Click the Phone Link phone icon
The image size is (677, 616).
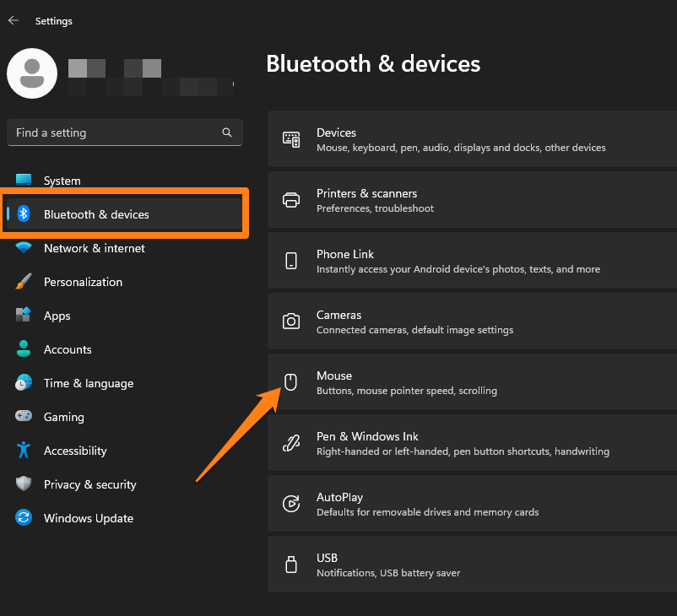(x=291, y=261)
